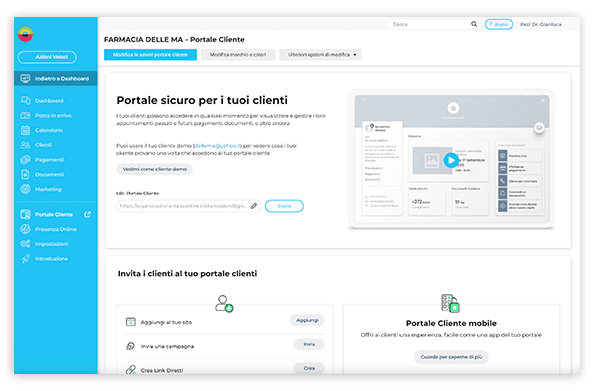Select Modifica le azioni portale cliente tab
Viewport: 600px width, 391px height.
pyautogui.click(x=150, y=55)
